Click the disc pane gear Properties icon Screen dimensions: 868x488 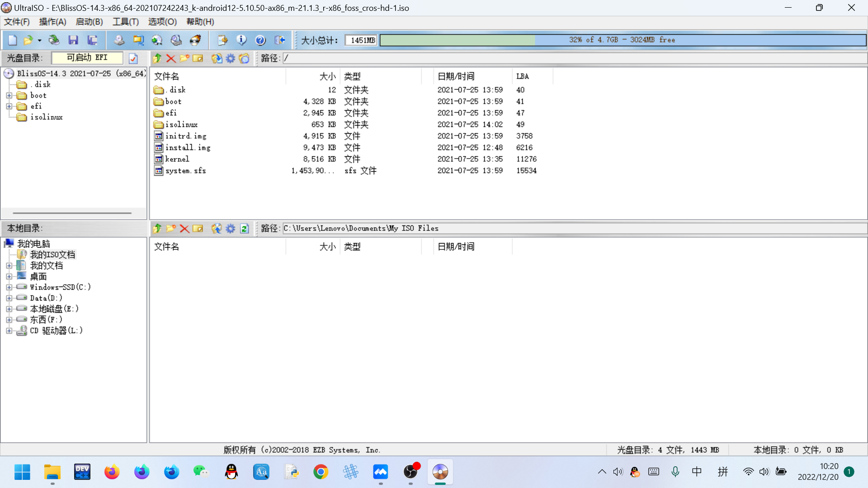coord(231,58)
